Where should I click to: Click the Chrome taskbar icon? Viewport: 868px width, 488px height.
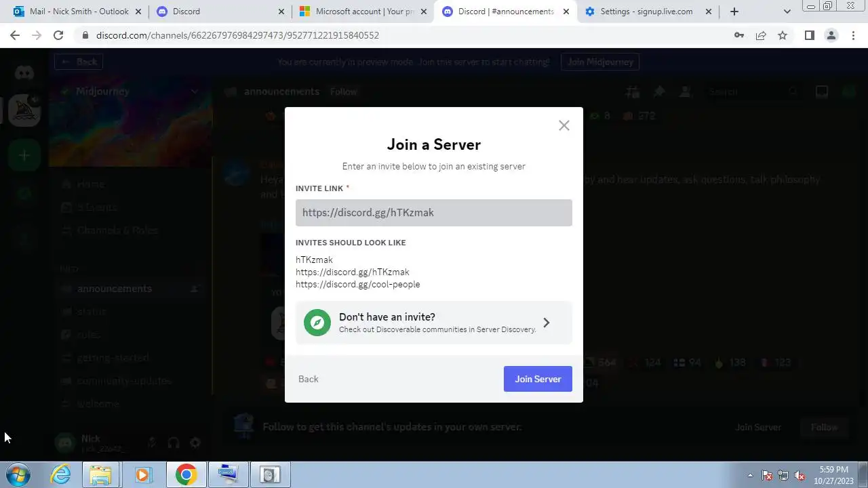coord(186,474)
